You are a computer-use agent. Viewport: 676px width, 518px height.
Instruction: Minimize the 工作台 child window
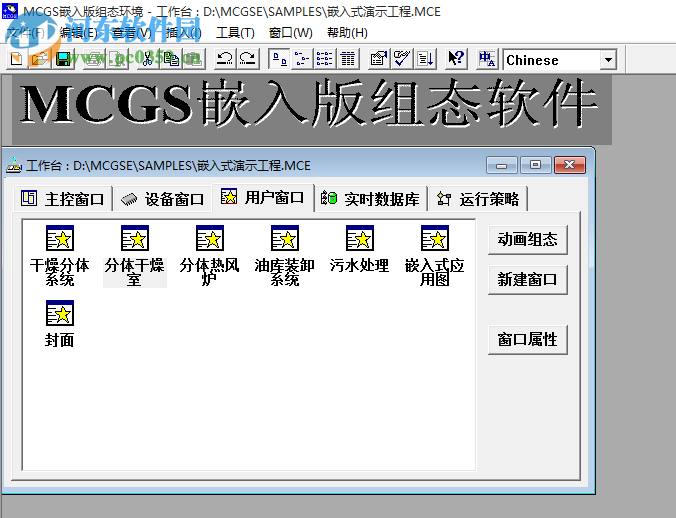coord(501,165)
